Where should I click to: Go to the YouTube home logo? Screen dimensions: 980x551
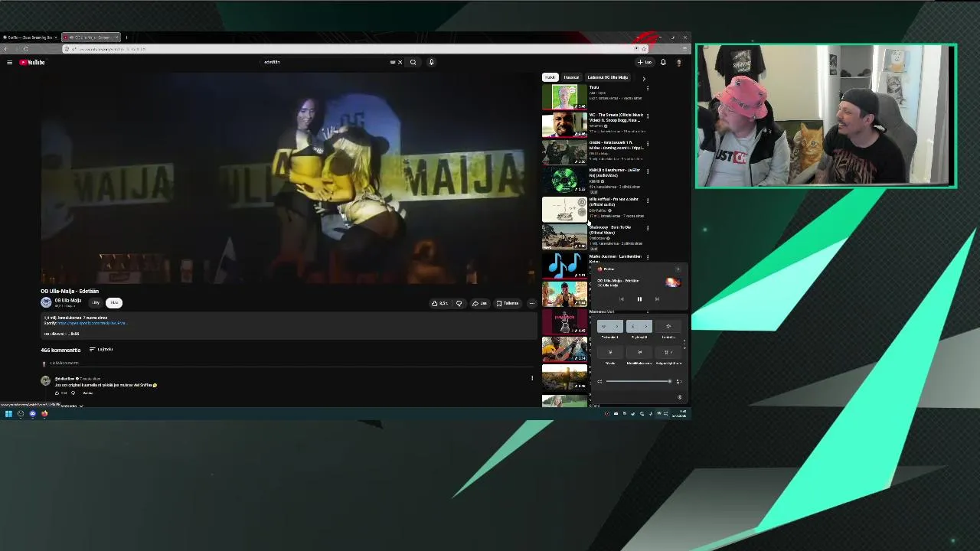[x=32, y=62]
